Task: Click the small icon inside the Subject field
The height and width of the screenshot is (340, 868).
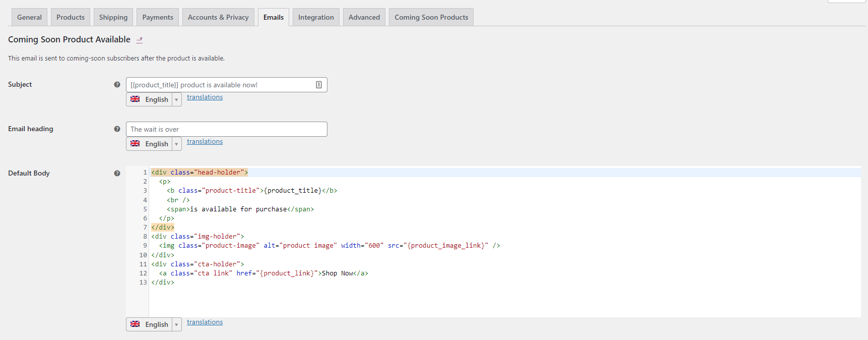Action: click(x=319, y=85)
